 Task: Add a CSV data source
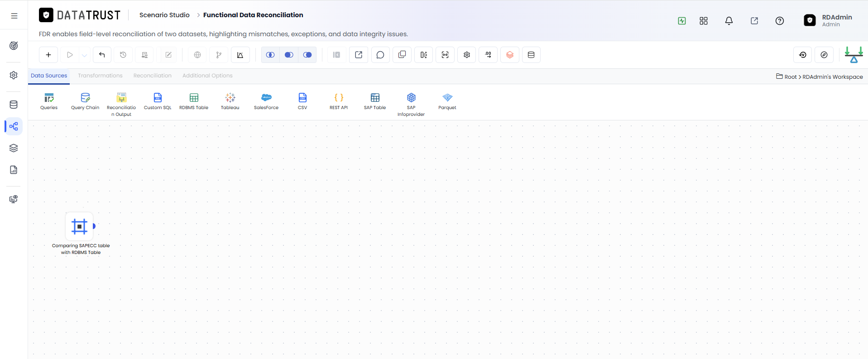click(302, 101)
